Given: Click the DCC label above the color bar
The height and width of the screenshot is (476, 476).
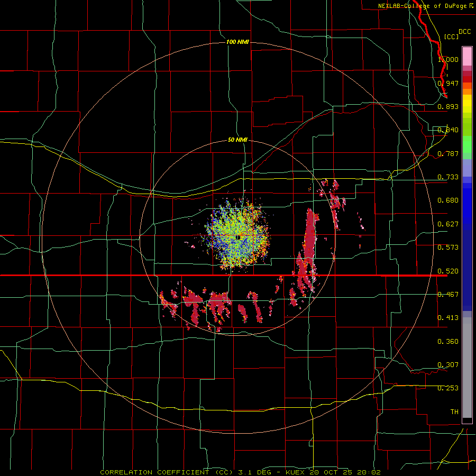Looking at the screenshot, I should pos(464,32).
